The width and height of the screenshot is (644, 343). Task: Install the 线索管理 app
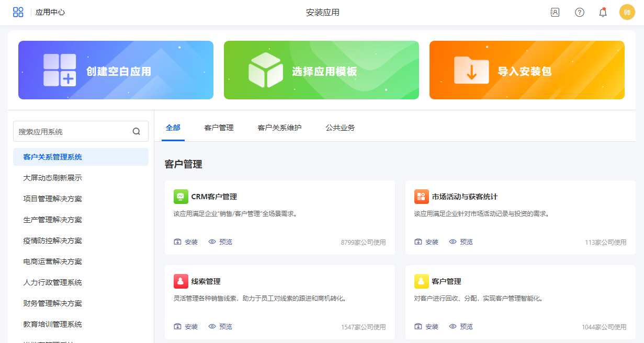[186, 327]
